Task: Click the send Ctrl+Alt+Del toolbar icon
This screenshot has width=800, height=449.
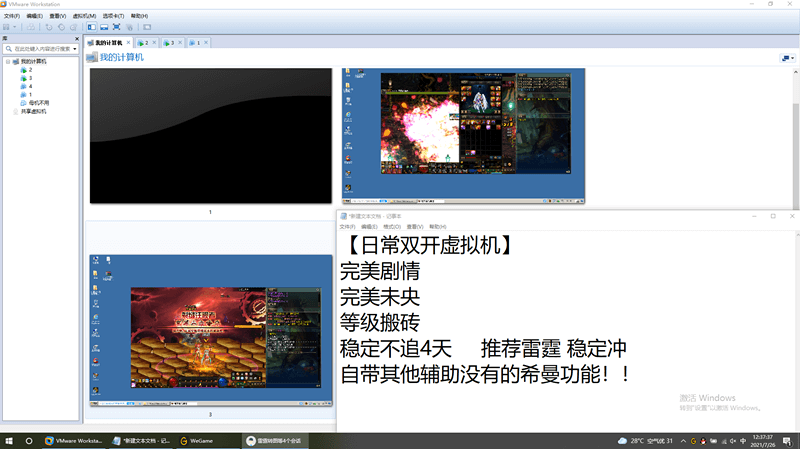Action: [31, 27]
